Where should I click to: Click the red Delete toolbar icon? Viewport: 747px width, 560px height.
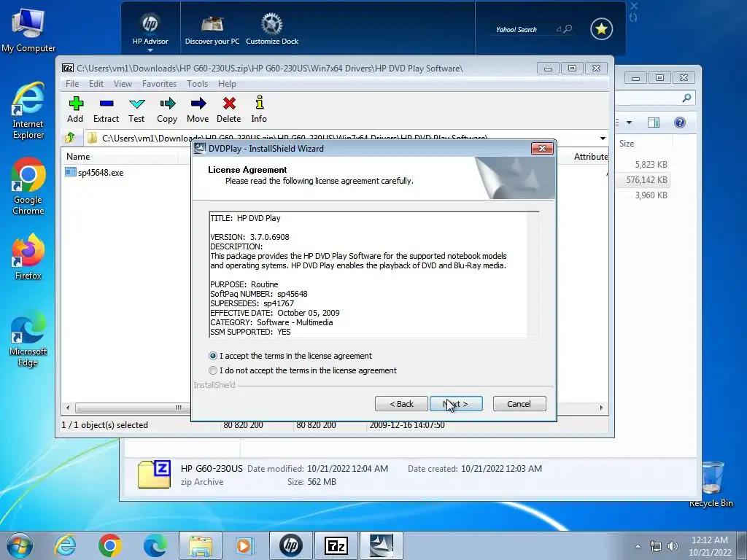tap(228, 109)
